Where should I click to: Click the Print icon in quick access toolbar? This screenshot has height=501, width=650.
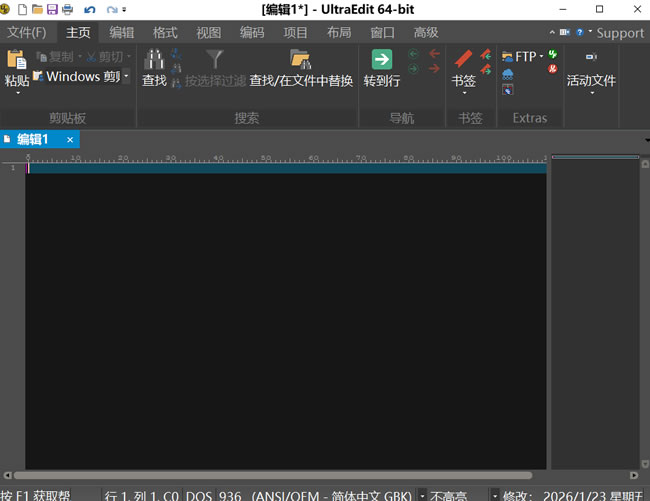[68, 9]
